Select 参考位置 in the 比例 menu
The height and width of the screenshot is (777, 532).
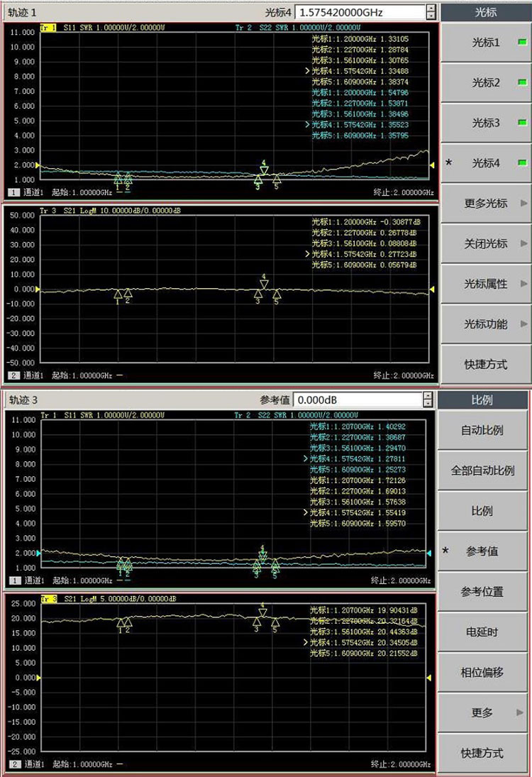pyautogui.click(x=482, y=592)
